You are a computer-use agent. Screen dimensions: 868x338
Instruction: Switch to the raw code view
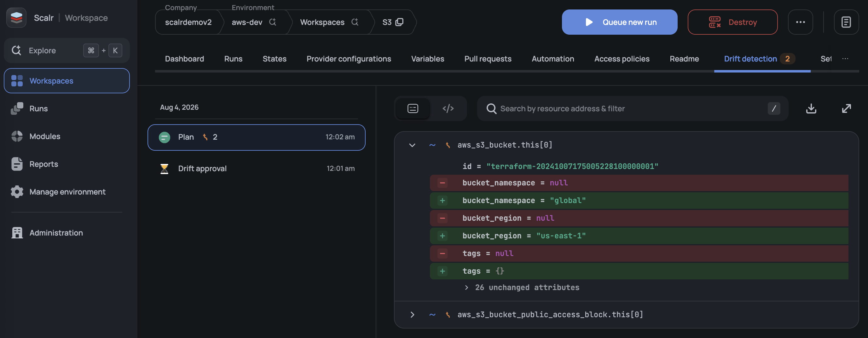point(448,108)
